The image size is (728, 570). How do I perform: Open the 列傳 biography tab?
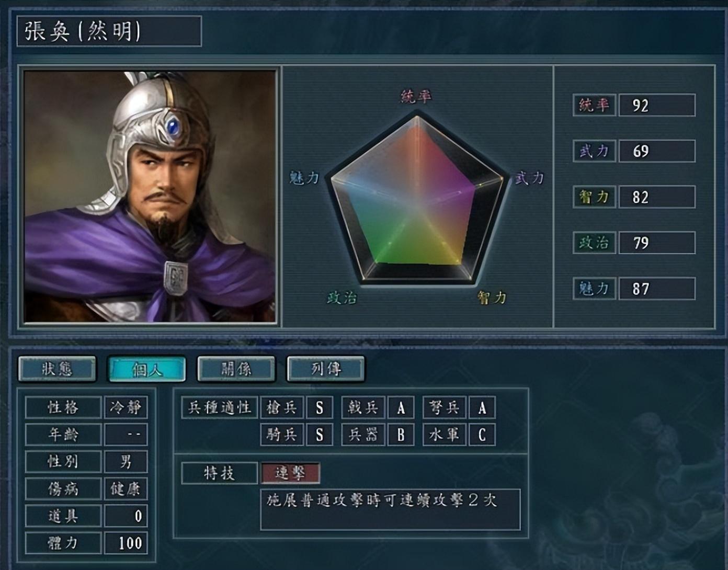[x=326, y=369]
